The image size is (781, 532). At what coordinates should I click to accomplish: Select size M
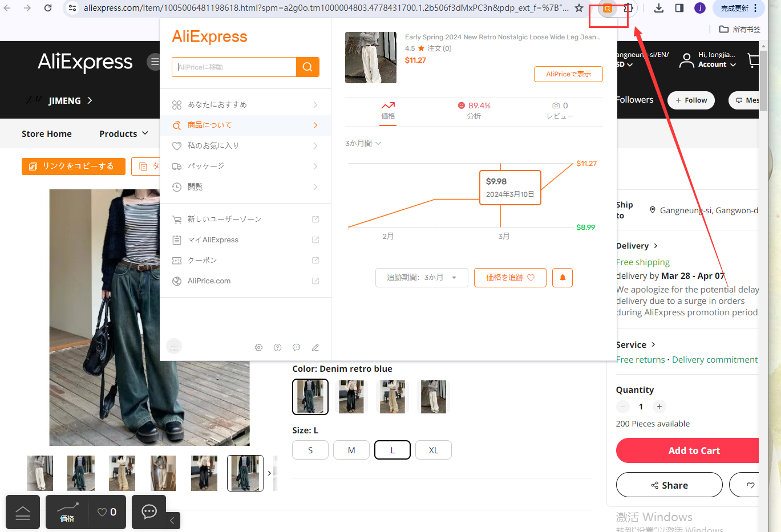pyautogui.click(x=351, y=450)
